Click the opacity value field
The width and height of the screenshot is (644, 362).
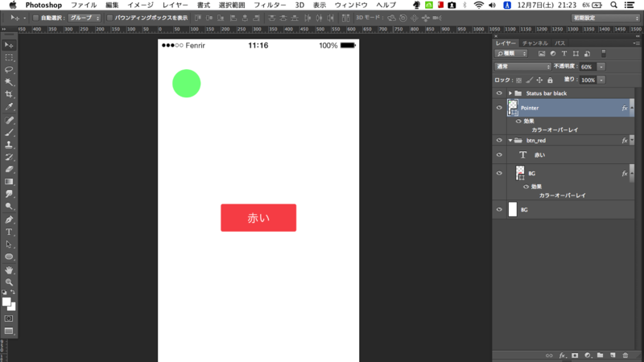click(588, 67)
